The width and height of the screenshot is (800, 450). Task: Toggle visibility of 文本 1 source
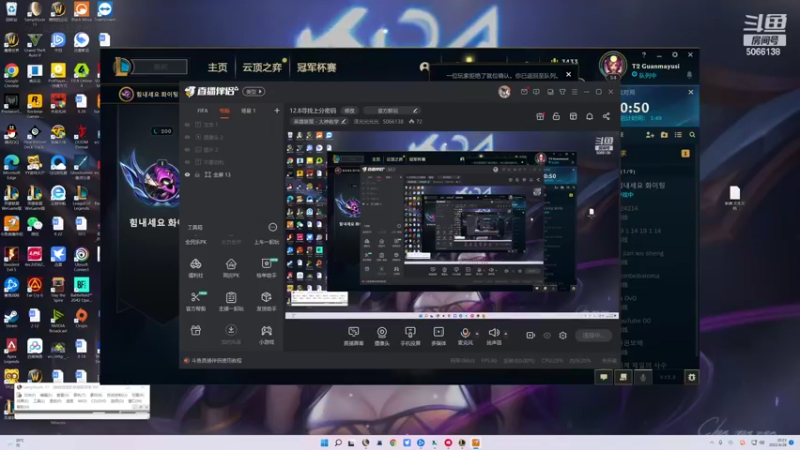187,124
